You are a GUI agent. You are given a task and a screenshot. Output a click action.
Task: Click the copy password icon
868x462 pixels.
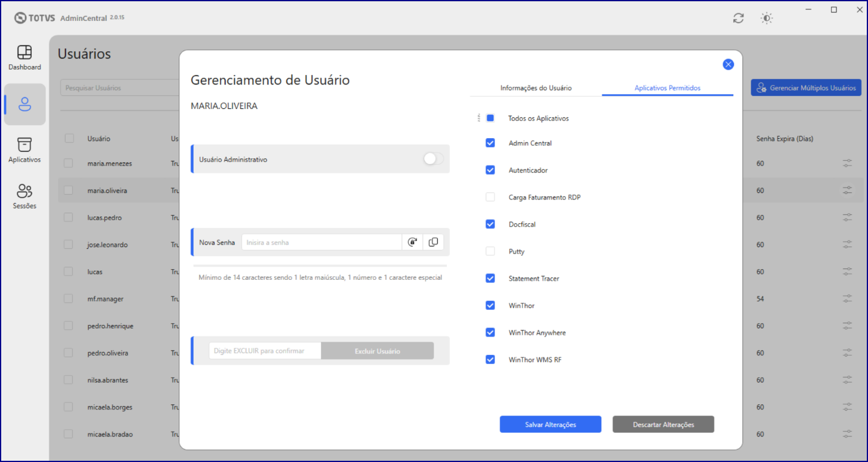433,242
